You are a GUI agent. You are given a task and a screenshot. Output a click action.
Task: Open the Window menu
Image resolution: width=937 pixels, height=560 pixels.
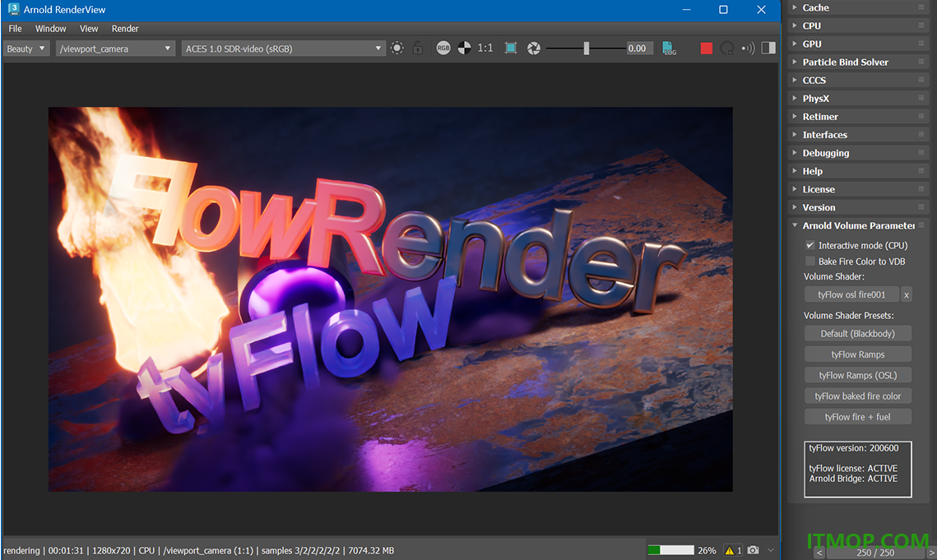[50, 29]
